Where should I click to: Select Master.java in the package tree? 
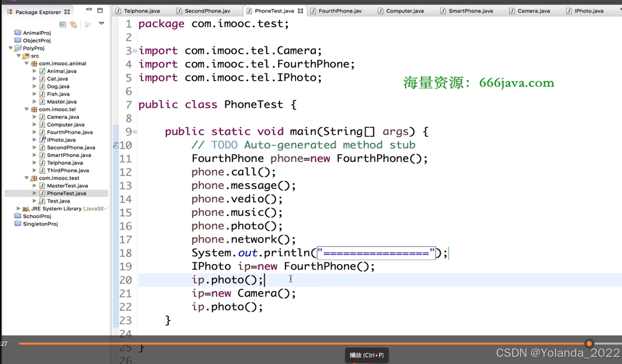click(62, 102)
